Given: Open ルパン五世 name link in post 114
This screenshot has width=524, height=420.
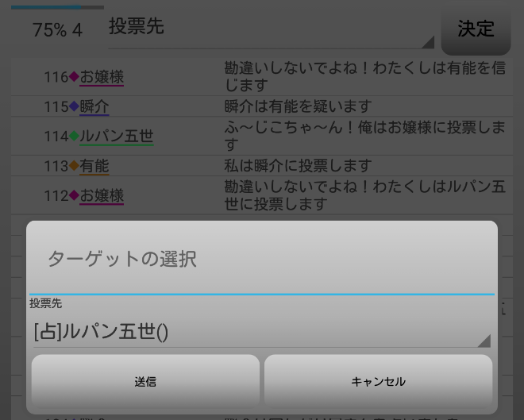Looking at the screenshot, I should 117,137.
